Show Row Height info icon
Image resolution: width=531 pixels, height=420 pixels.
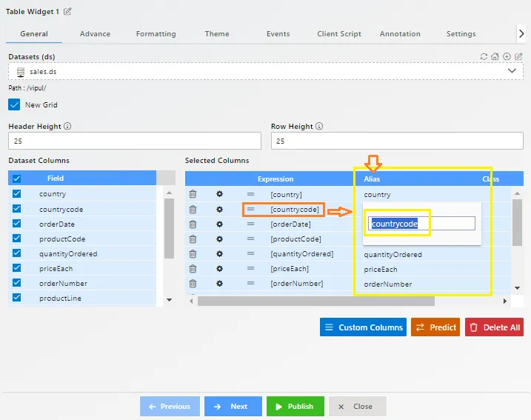[319, 127]
